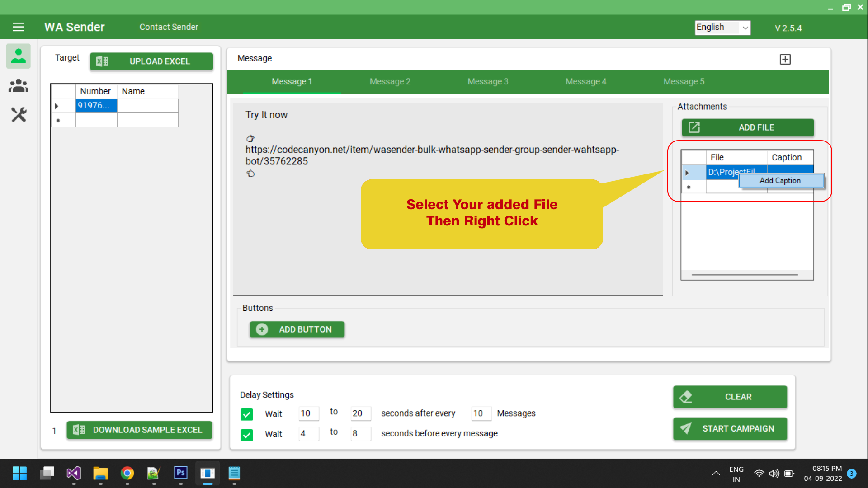Open Visual Studio from the taskbar
The width and height of the screenshot is (868, 488).
click(74, 473)
